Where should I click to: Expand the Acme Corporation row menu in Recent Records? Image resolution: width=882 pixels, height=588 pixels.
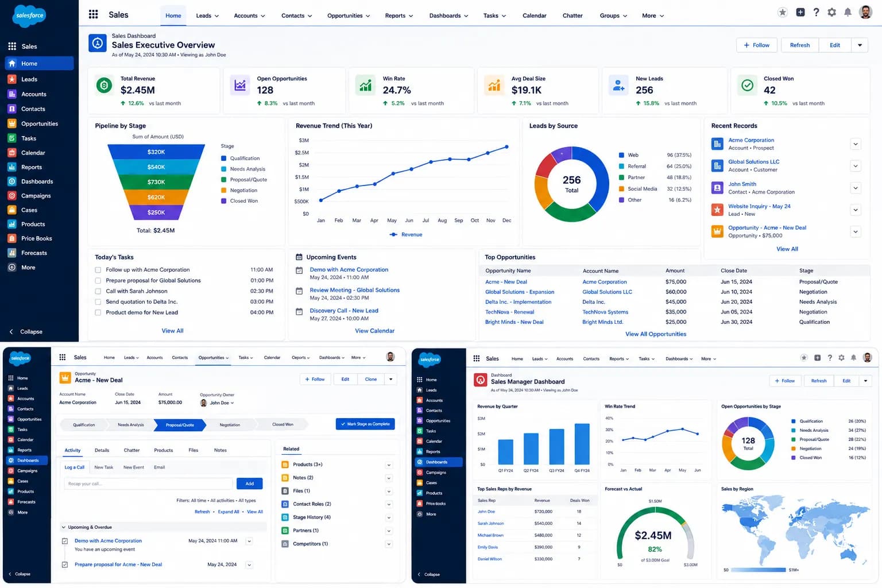[856, 144]
